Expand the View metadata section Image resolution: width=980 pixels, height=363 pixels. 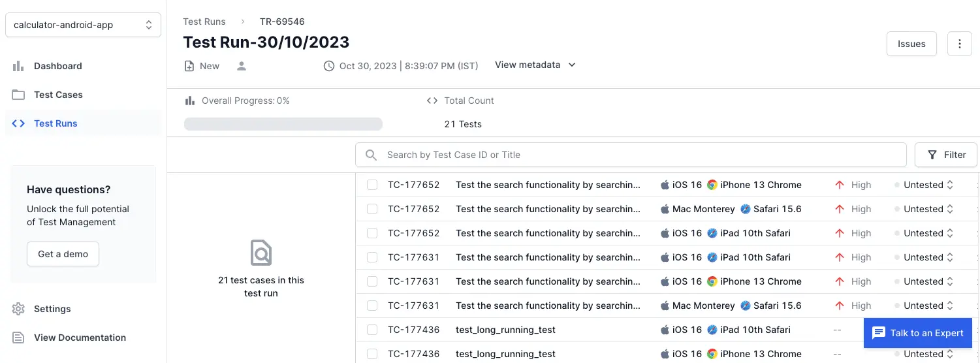(x=535, y=65)
